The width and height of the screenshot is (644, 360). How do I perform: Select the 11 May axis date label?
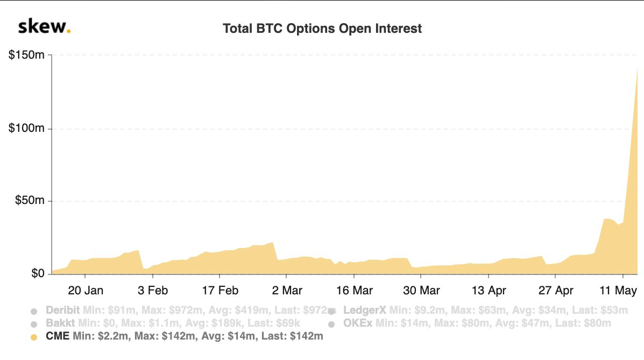click(x=618, y=291)
